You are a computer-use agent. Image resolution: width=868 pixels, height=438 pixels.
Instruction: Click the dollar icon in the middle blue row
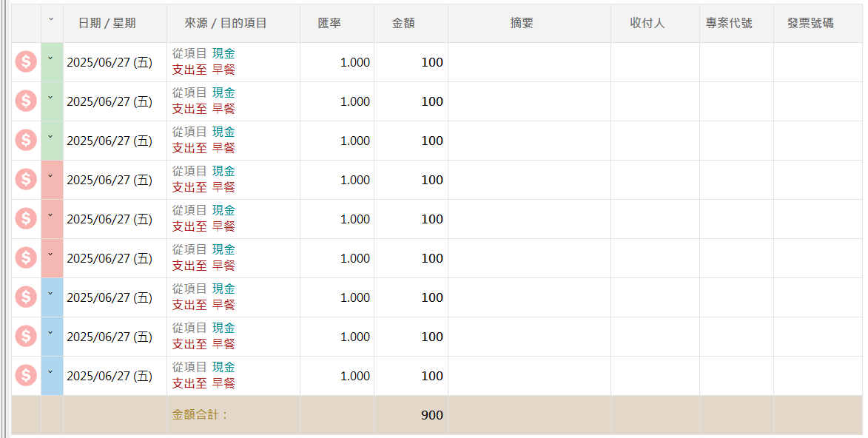point(26,337)
